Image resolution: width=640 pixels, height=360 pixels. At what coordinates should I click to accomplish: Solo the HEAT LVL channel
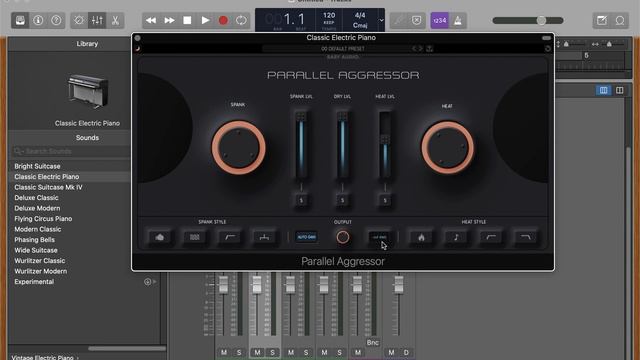pos(385,200)
